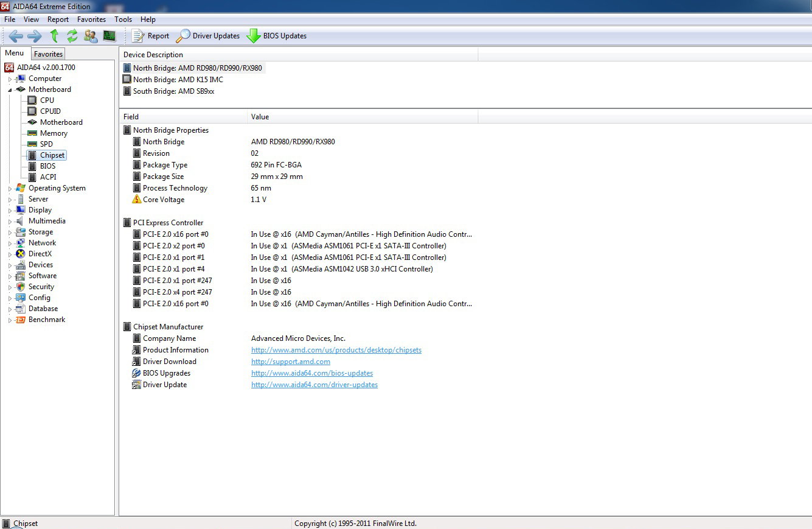This screenshot has width=812, height=529.
Task: Expand the Display tree node
Action: pyautogui.click(x=10, y=211)
